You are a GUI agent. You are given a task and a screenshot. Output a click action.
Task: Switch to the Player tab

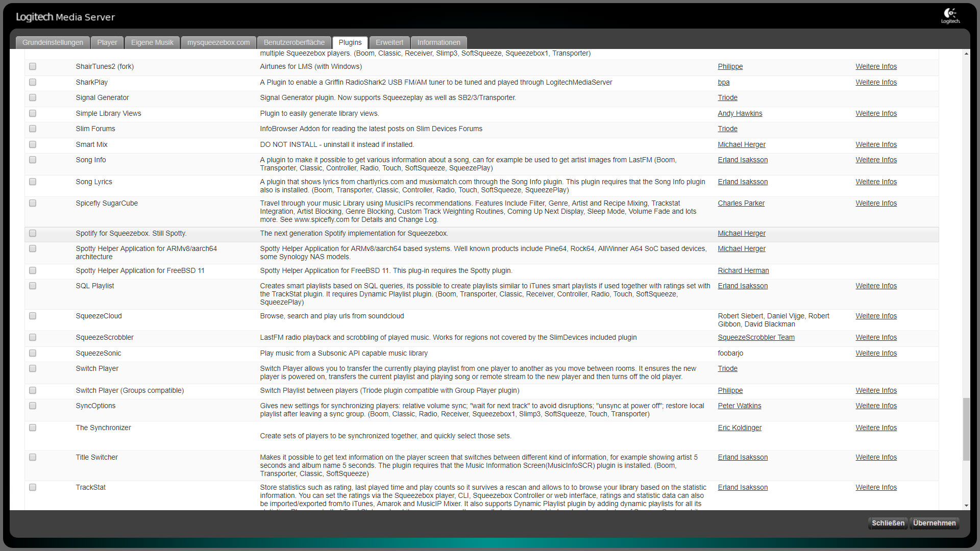click(107, 42)
